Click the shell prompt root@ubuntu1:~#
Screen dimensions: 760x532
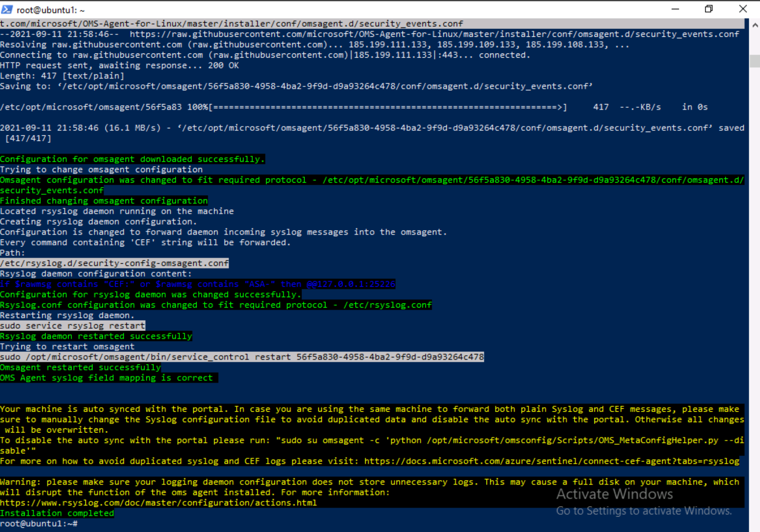tap(39, 523)
